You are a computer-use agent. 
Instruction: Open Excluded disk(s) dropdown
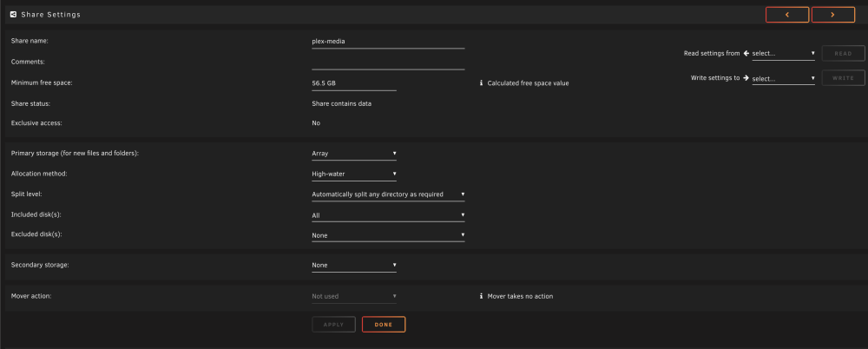[x=388, y=235]
